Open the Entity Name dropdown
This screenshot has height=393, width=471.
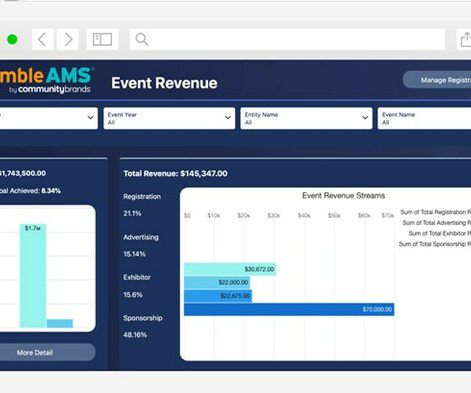(306, 118)
